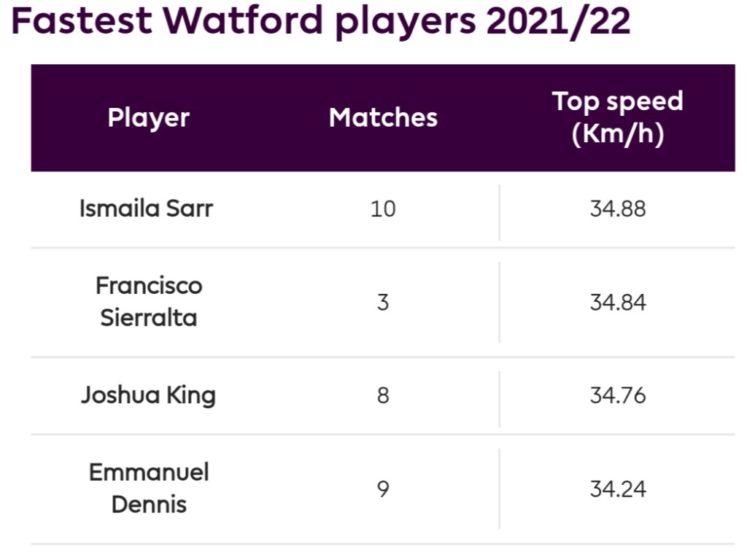Click the Top speed (Km/h) header
Screen dimensions: 747x560
[617, 117]
